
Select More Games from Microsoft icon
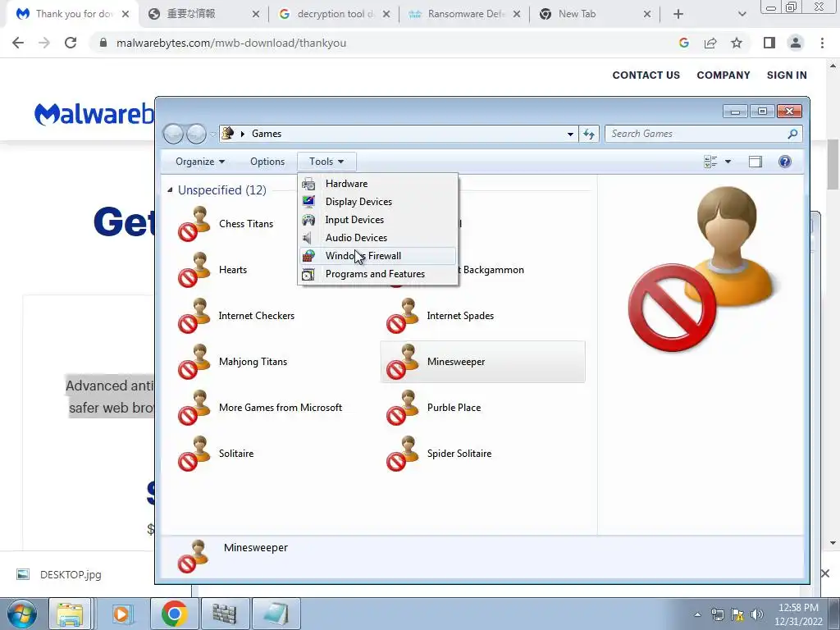[194, 408]
